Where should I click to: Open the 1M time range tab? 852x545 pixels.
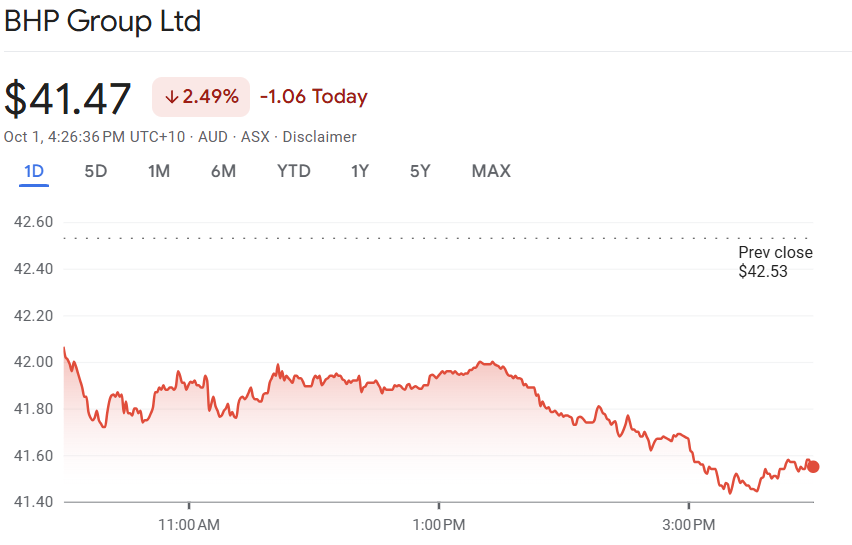[158, 171]
